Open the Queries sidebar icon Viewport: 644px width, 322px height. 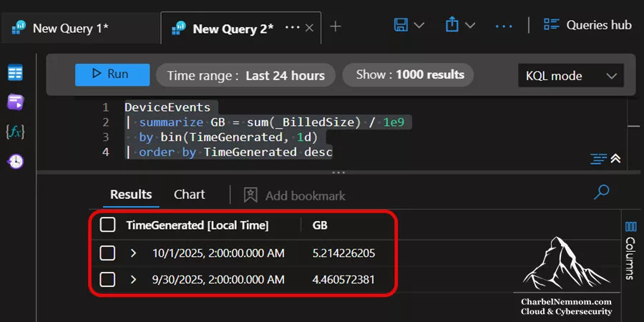(16, 102)
